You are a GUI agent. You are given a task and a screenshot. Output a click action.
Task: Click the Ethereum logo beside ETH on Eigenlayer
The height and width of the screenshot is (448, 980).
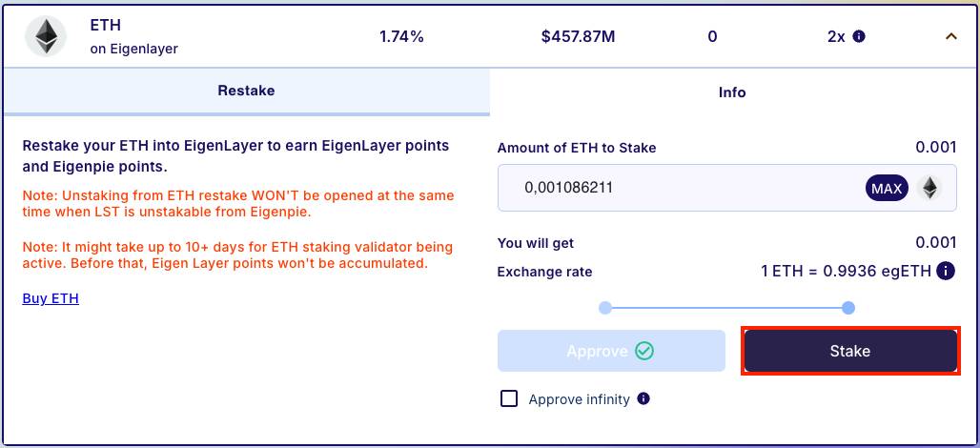click(46, 37)
